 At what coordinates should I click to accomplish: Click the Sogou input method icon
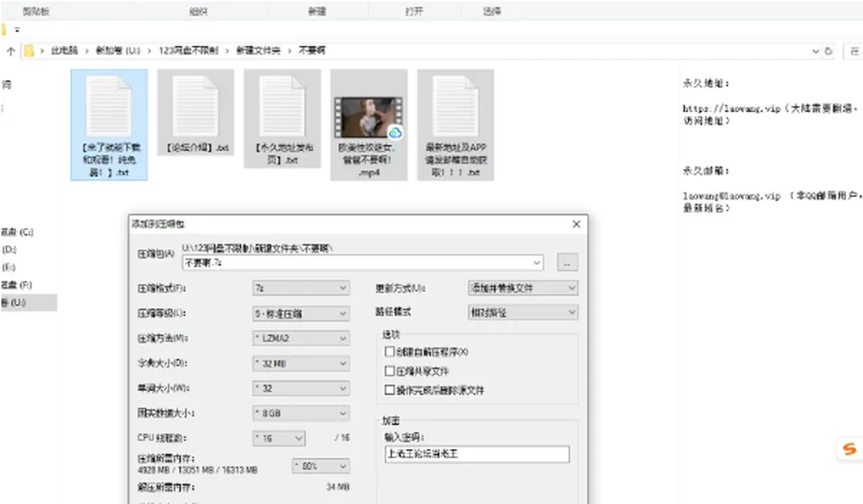(x=850, y=449)
